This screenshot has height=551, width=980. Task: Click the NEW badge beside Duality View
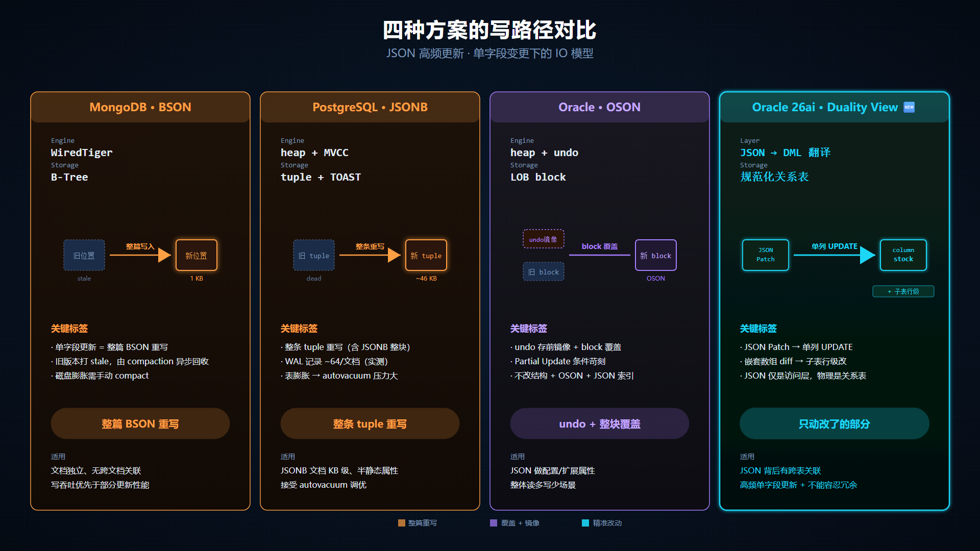[x=909, y=107]
